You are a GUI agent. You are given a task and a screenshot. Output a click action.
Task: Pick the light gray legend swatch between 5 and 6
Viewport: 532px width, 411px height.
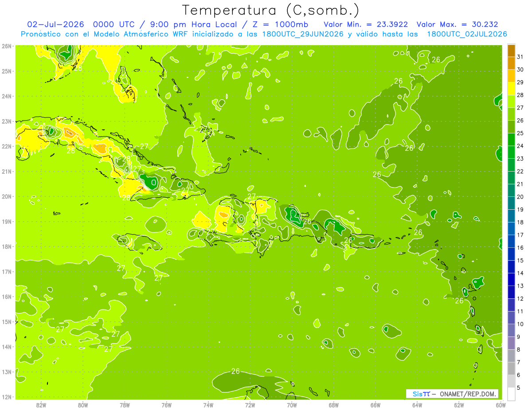click(x=511, y=381)
